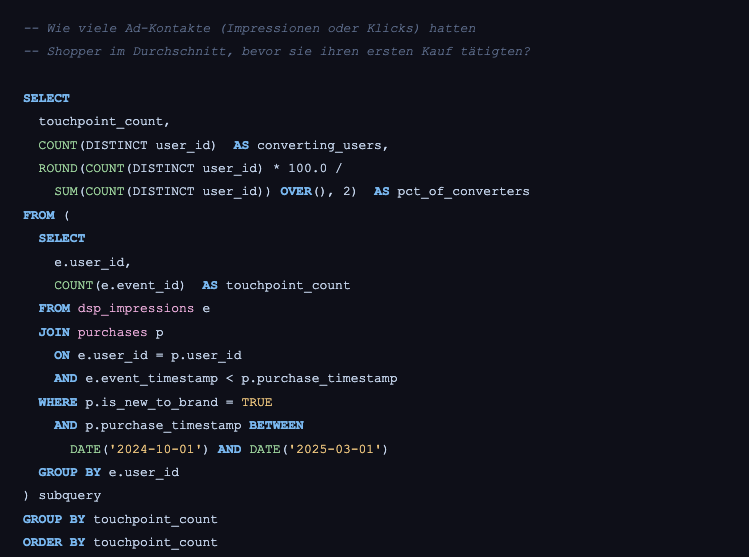Click the ROUND function name
Image resolution: width=749 pixels, height=557 pixels.
pos(58,168)
